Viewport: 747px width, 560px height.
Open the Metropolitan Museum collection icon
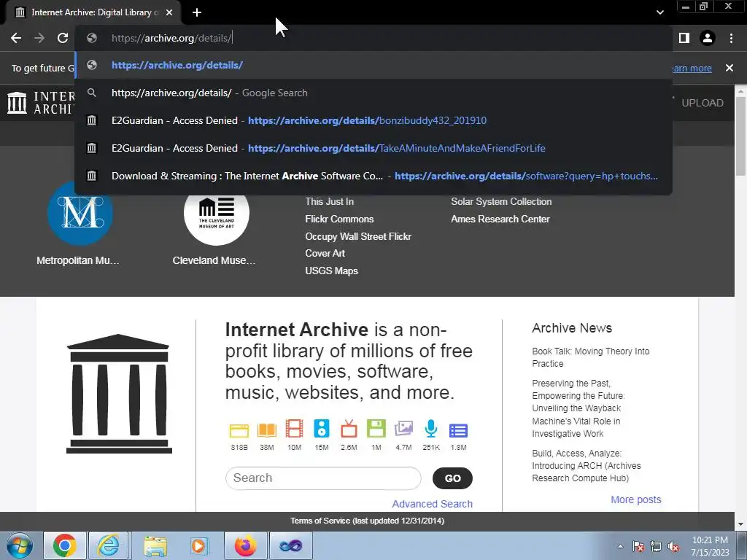pos(80,212)
